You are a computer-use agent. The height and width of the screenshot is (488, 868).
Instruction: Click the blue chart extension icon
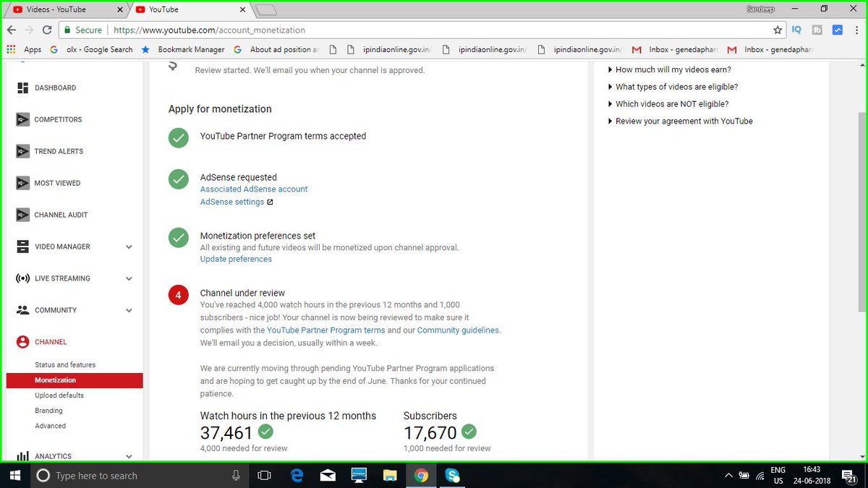point(838,30)
